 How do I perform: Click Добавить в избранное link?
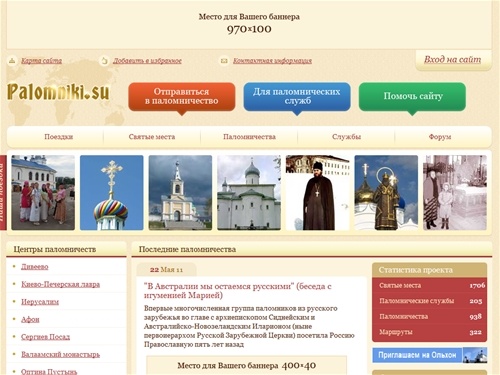[147, 61]
